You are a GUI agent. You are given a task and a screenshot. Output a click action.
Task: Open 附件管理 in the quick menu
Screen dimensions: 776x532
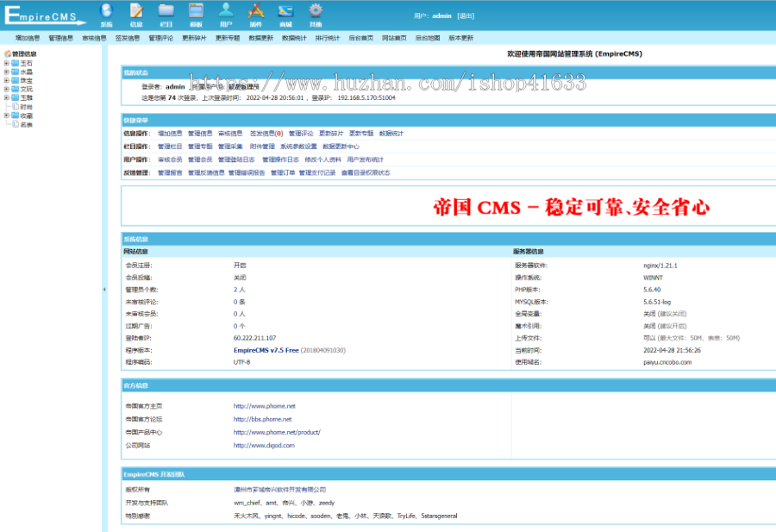pos(262,147)
